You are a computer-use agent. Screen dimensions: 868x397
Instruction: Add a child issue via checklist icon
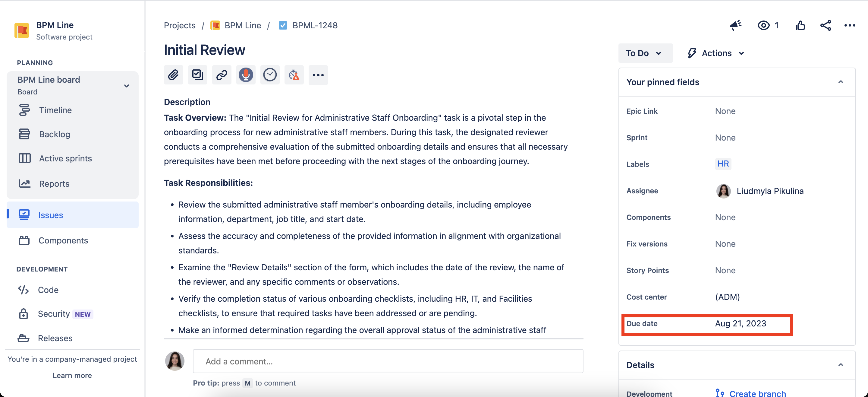197,75
